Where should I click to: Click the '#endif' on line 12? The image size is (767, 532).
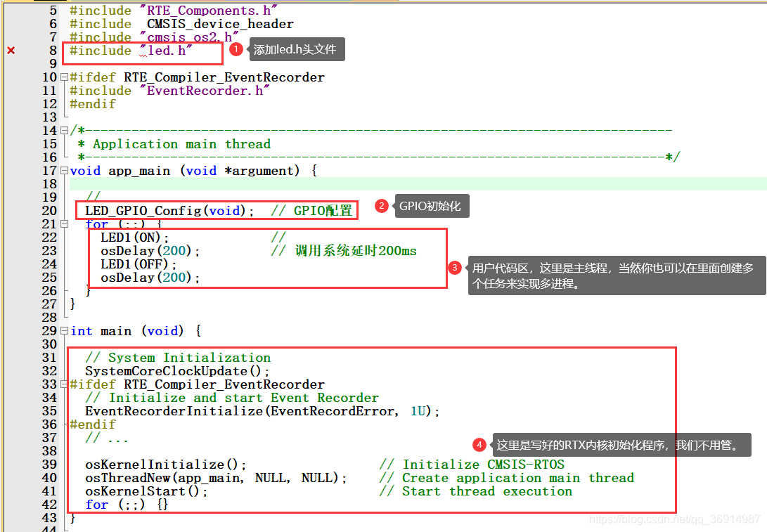tap(93, 104)
